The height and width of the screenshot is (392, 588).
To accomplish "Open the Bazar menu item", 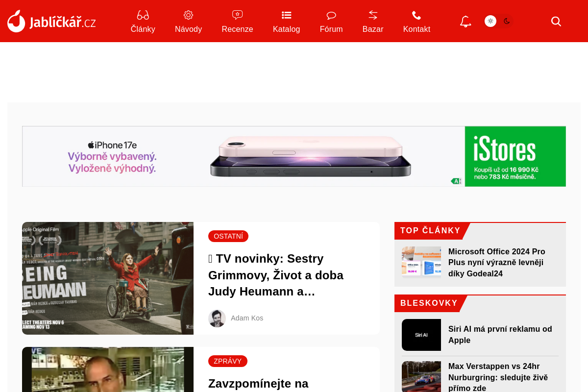I will [x=373, y=29].
